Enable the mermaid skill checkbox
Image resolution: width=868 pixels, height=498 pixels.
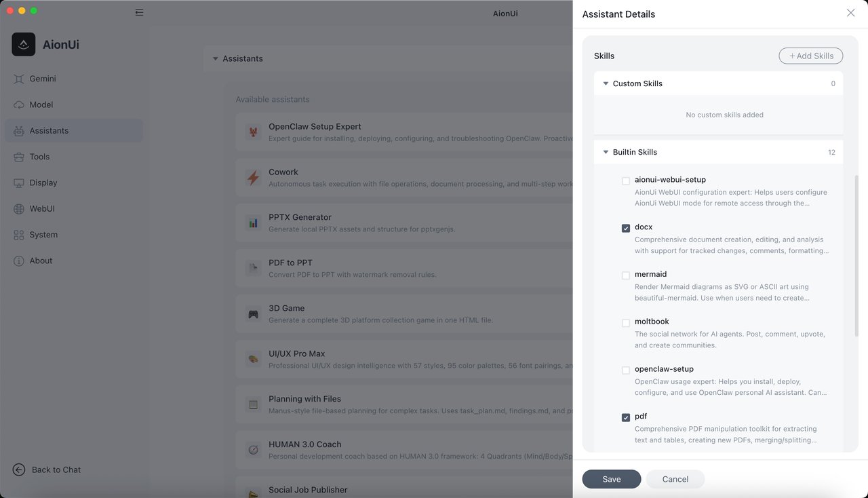[x=625, y=275]
